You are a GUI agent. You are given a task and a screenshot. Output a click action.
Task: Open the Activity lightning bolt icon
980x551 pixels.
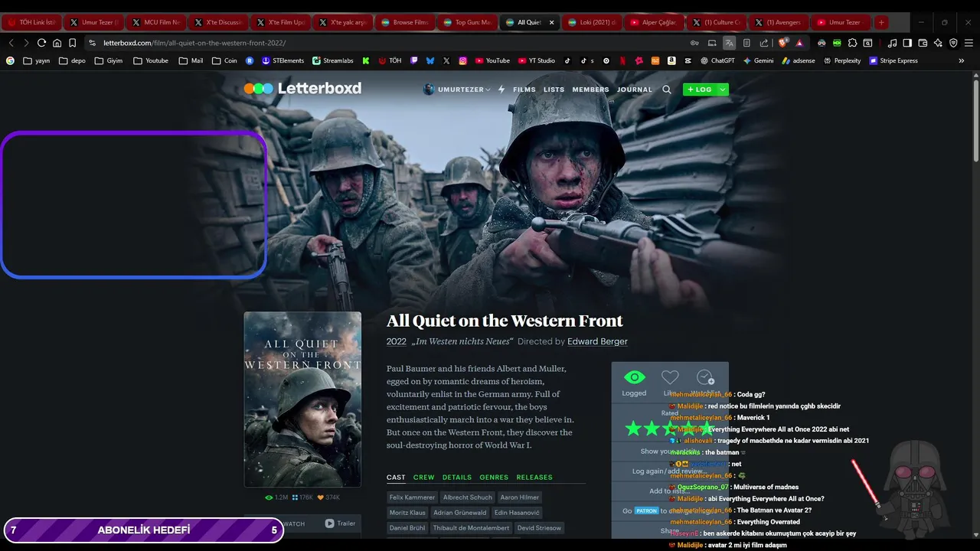501,90
